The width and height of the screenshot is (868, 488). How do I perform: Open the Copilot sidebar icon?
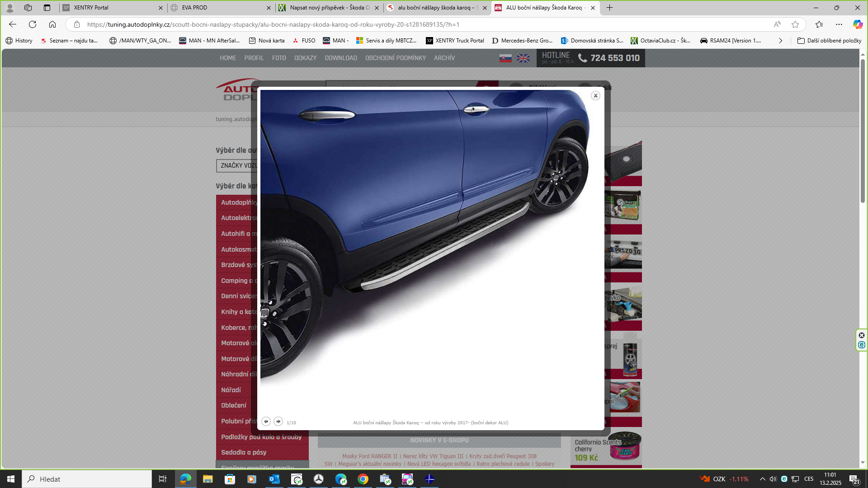click(x=858, y=24)
